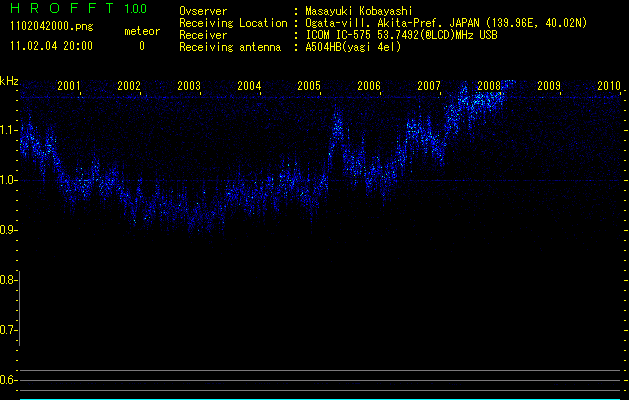Click the 0.7 frequency axis label

[7, 330]
